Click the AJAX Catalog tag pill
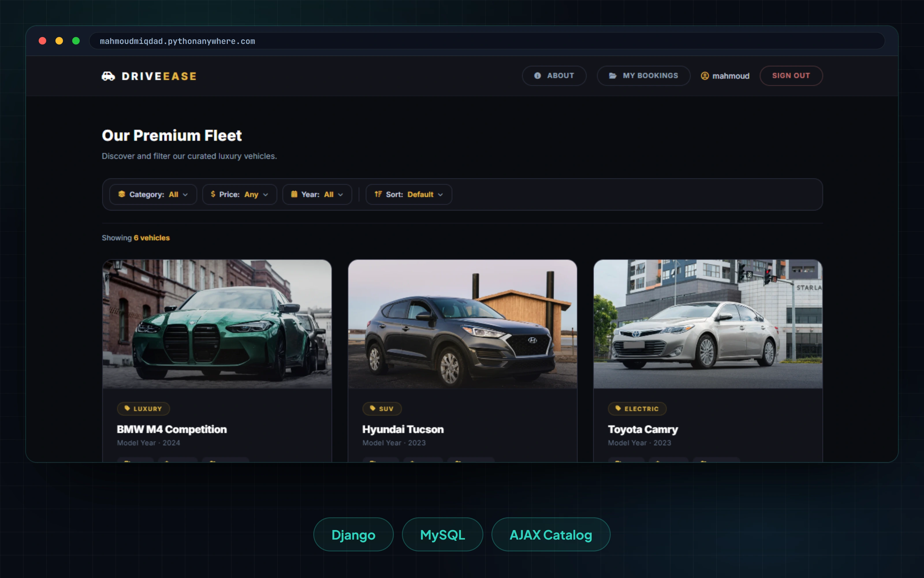The width and height of the screenshot is (924, 578). (x=551, y=534)
